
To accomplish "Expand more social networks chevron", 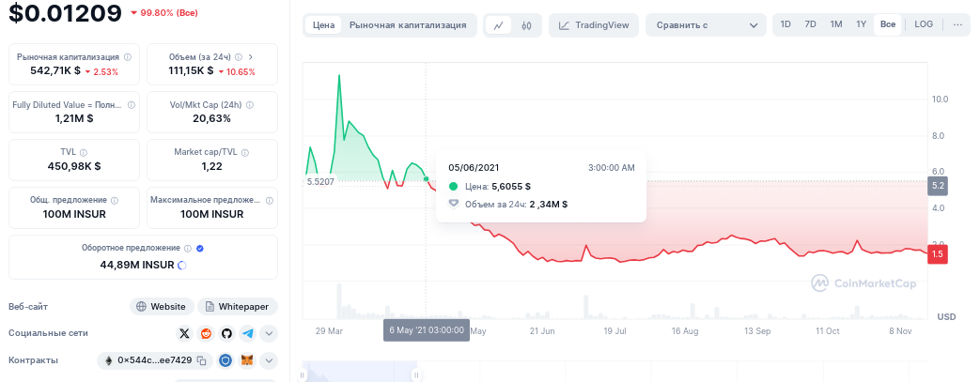I will coord(270,333).
